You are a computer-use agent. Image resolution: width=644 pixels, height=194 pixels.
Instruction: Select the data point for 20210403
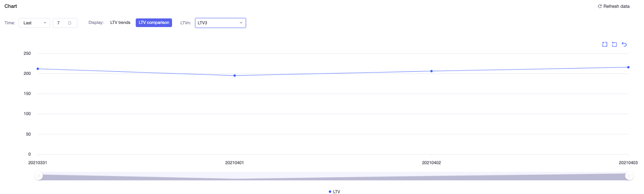tap(628, 67)
